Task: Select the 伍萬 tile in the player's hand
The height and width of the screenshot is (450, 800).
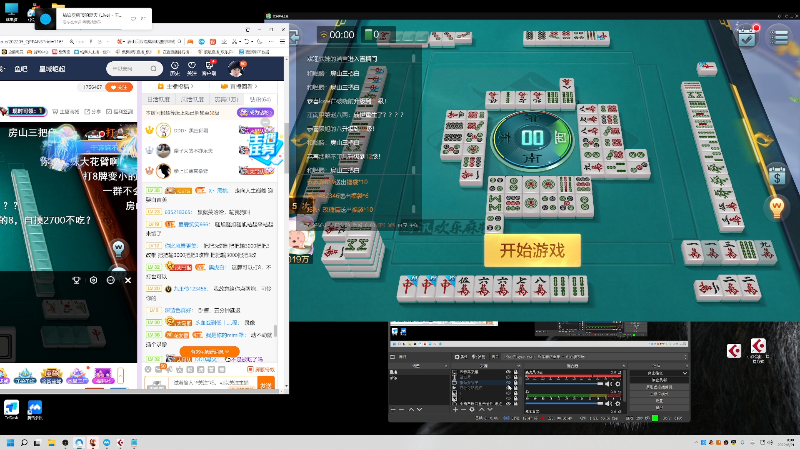Action: click(x=464, y=288)
